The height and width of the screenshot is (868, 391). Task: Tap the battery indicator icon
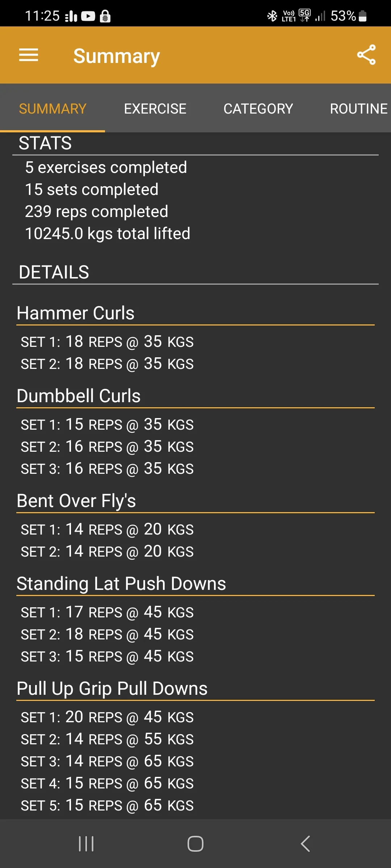pos(362,16)
